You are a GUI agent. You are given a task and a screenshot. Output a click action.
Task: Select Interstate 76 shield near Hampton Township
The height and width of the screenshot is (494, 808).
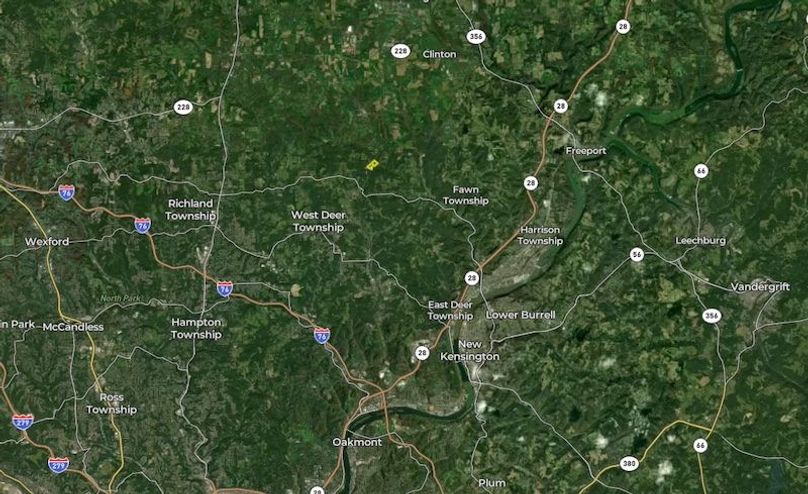pyautogui.click(x=224, y=289)
